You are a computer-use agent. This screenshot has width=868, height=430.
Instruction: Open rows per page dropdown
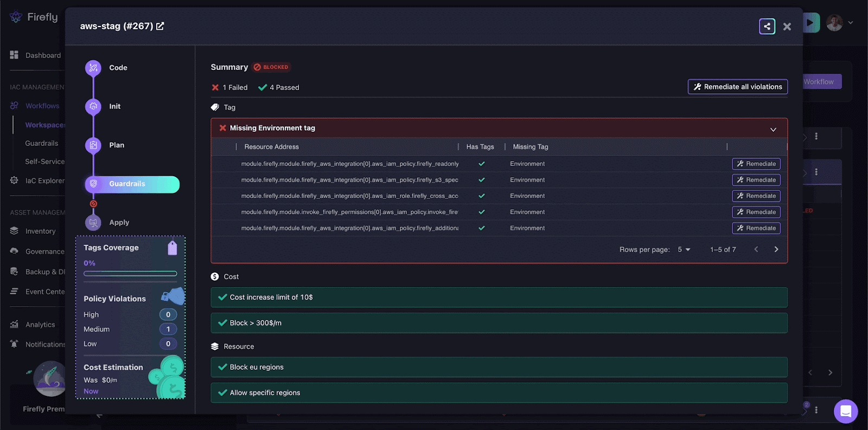(x=684, y=249)
